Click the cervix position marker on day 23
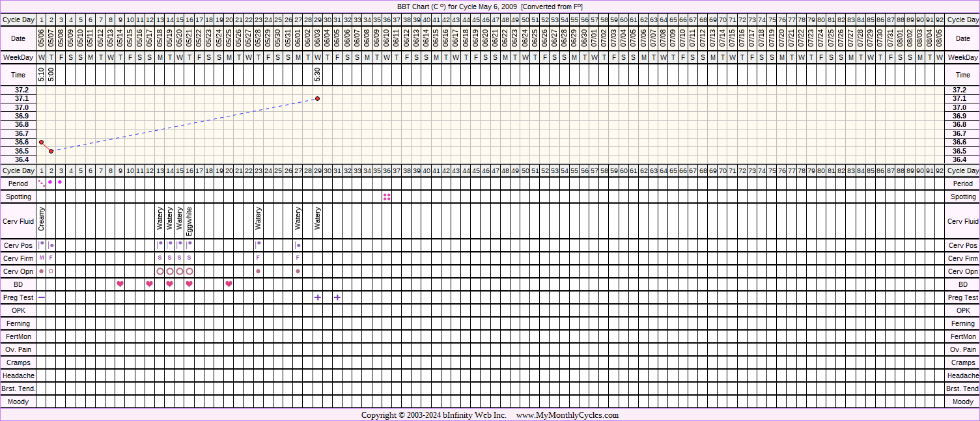980x421 pixels. tap(259, 245)
